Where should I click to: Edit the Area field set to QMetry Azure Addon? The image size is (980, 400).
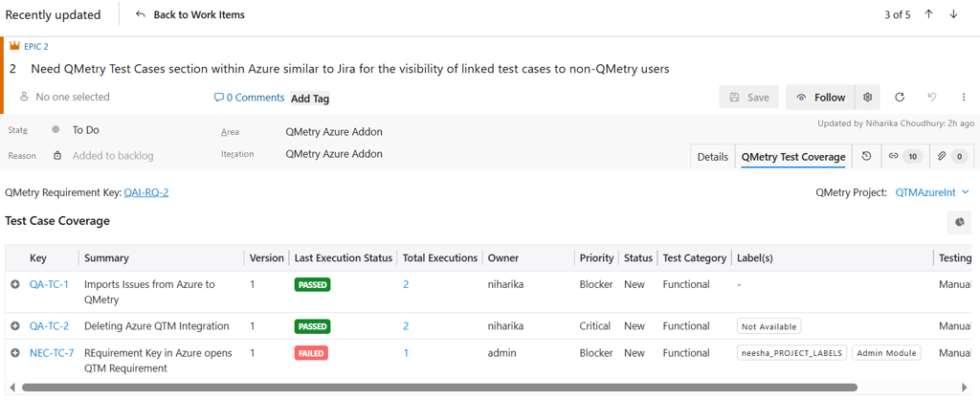334,132
